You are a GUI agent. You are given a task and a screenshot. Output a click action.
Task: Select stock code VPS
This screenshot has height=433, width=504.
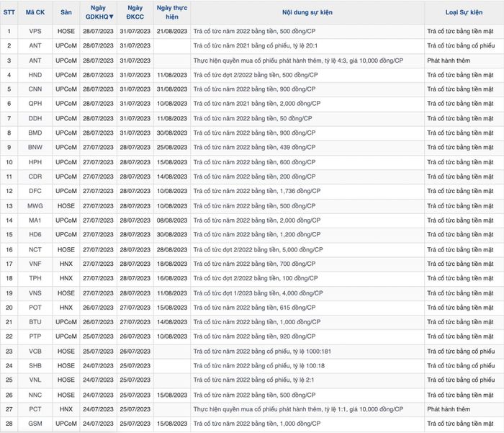click(35, 31)
